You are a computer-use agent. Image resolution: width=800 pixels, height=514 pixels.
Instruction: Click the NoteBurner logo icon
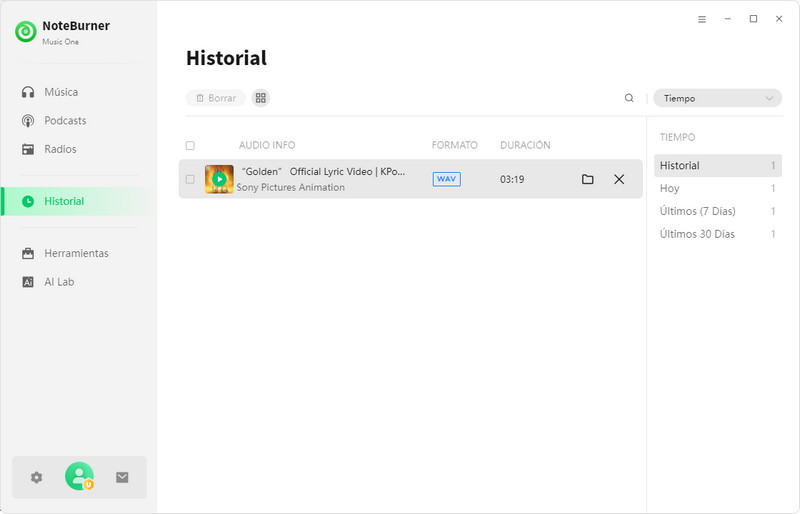[x=26, y=32]
